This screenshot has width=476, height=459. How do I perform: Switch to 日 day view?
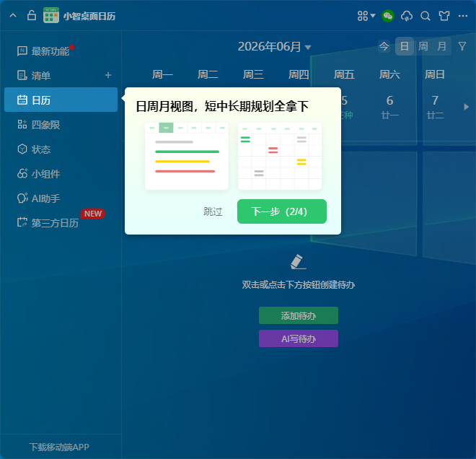(x=404, y=46)
